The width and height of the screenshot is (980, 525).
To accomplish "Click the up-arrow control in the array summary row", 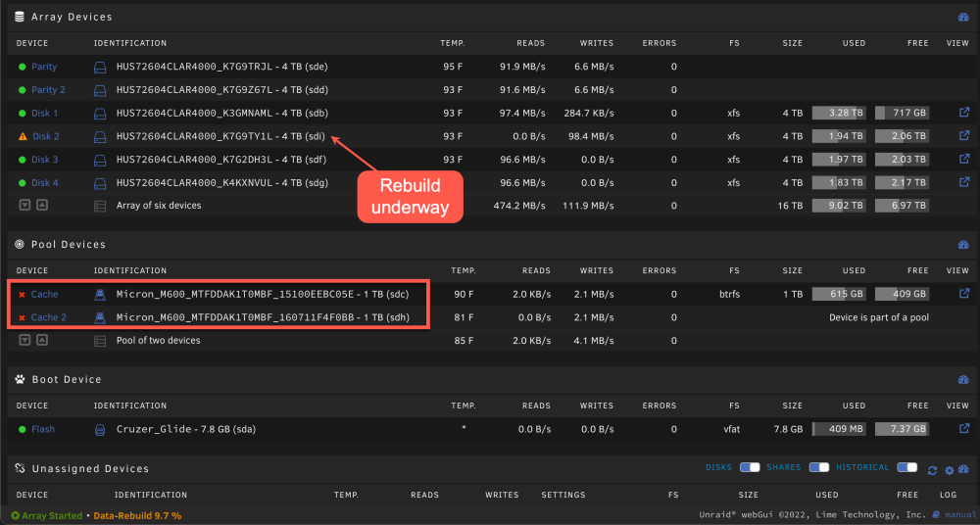I will [x=42, y=205].
